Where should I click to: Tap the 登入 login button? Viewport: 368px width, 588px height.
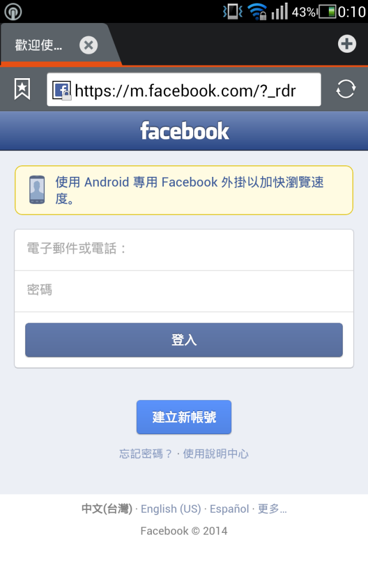[x=184, y=340]
